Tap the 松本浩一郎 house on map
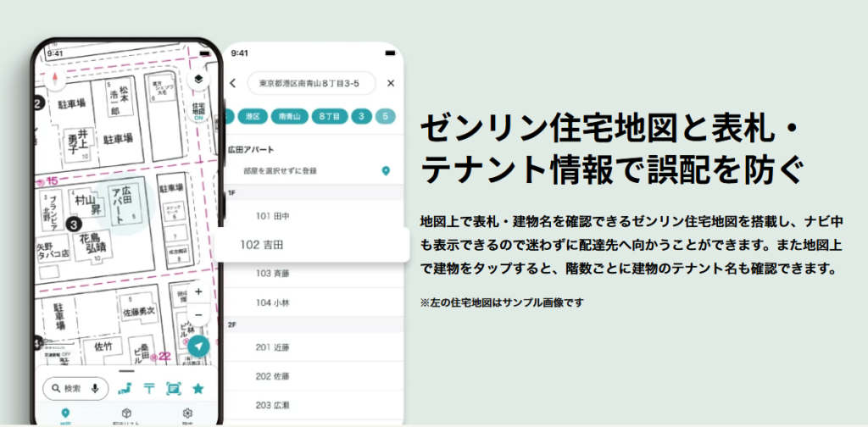The height and width of the screenshot is (427, 868). [x=120, y=98]
